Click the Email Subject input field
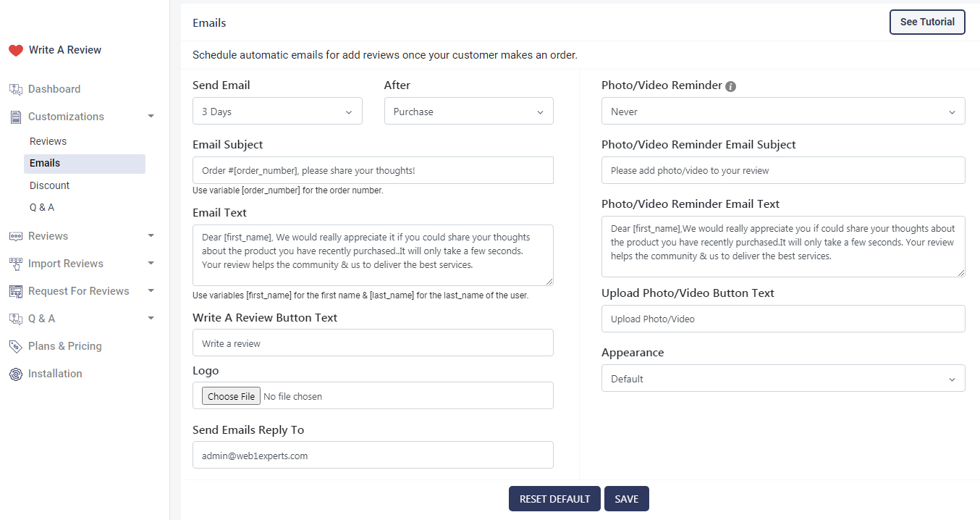This screenshot has width=980, height=520. (373, 170)
